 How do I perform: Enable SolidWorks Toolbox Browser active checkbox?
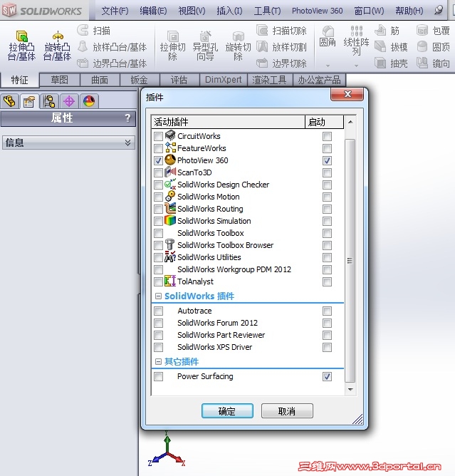pyautogui.click(x=158, y=245)
